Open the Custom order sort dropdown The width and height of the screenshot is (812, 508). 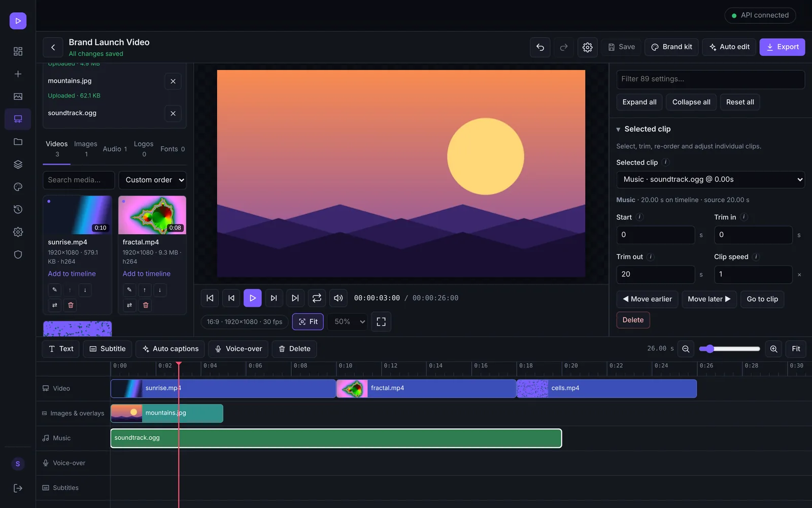pyautogui.click(x=153, y=180)
